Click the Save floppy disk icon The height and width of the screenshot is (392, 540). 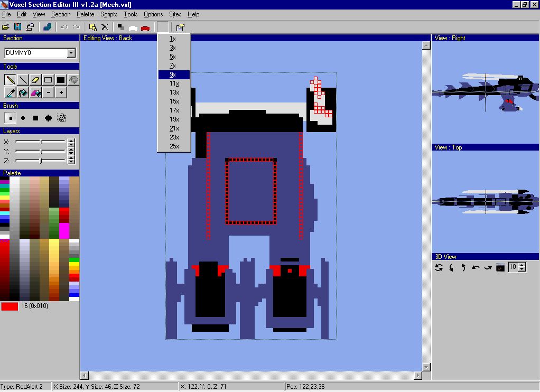(17, 27)
